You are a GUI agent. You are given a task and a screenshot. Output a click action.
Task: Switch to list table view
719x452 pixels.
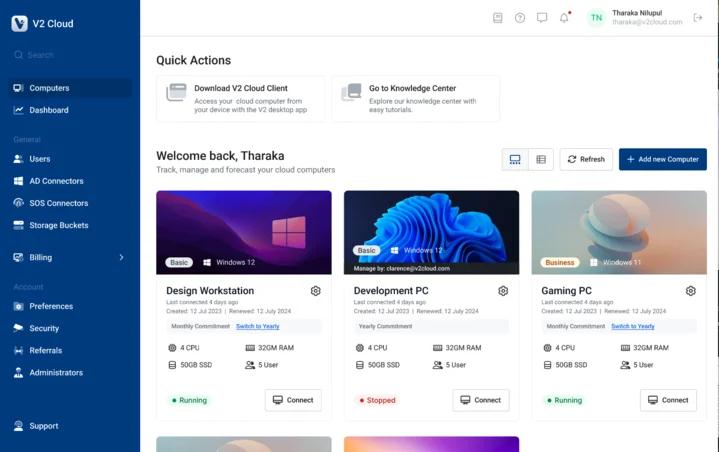pyautogui.click(x=541, y=159)
